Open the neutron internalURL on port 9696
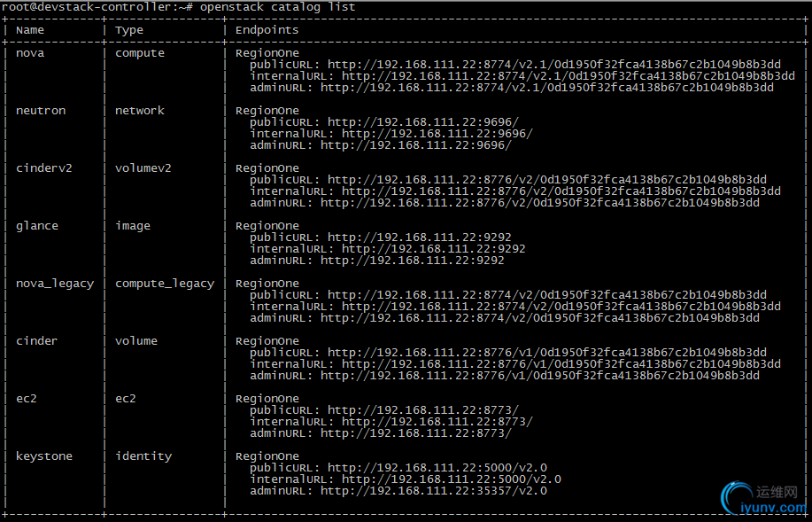Screen dimensions: 812x522 click(x=437, y=134)
